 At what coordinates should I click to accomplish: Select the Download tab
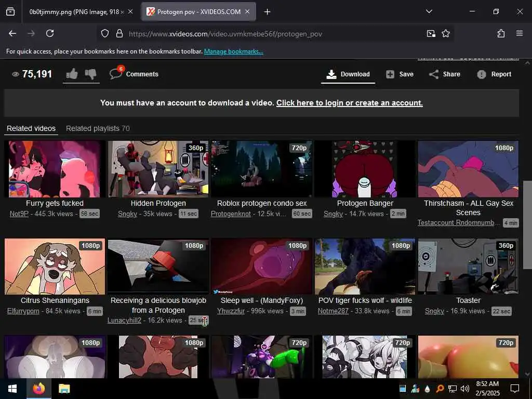[348, 74]
